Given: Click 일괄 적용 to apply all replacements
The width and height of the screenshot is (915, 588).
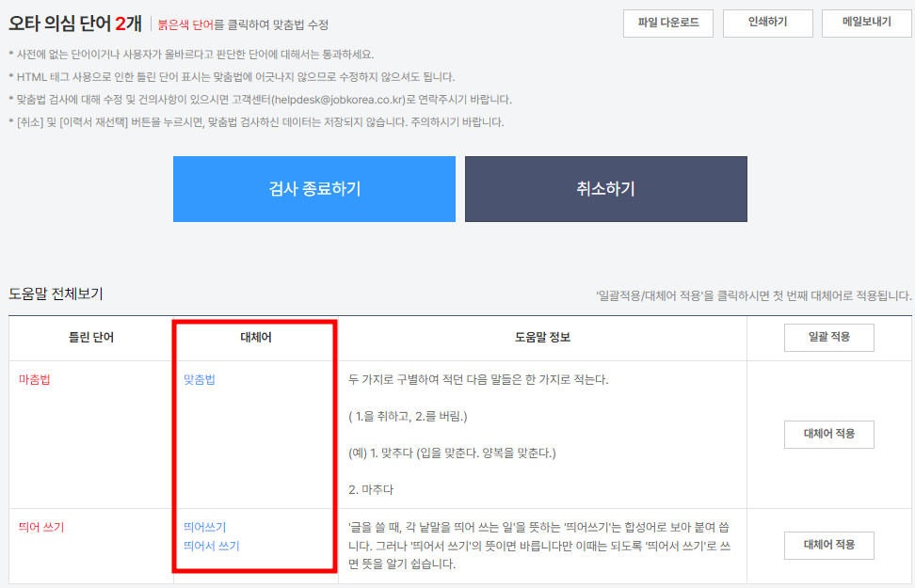Looking at the screenshot, I should click(828, 337).
